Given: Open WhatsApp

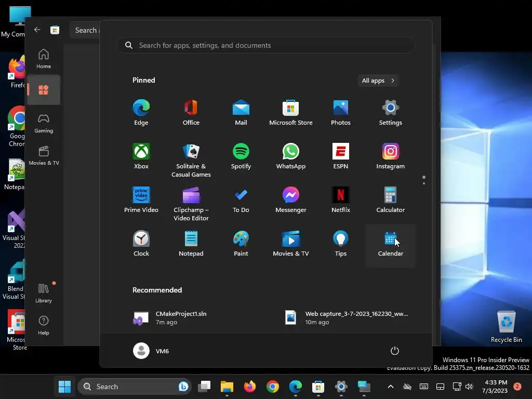Looking at the screenshot, I should [291, 156].
